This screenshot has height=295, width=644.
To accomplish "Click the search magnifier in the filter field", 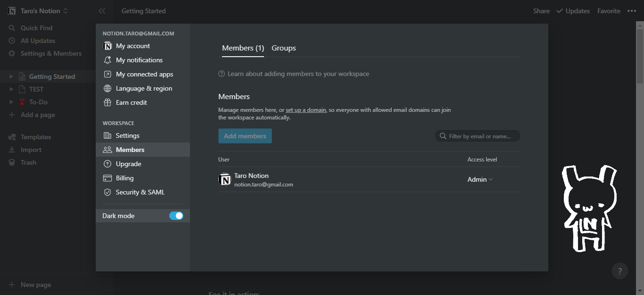I will tap(443, 136).
